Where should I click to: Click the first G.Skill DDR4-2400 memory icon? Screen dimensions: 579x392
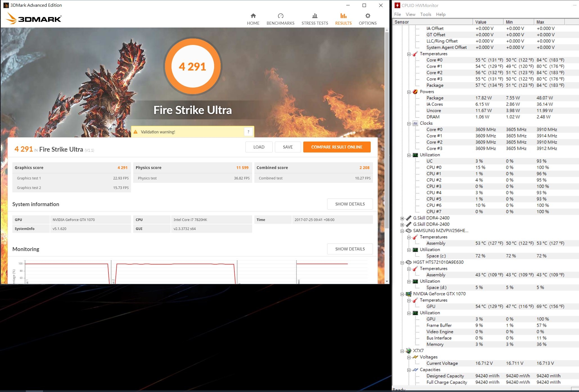coord(409,218)
